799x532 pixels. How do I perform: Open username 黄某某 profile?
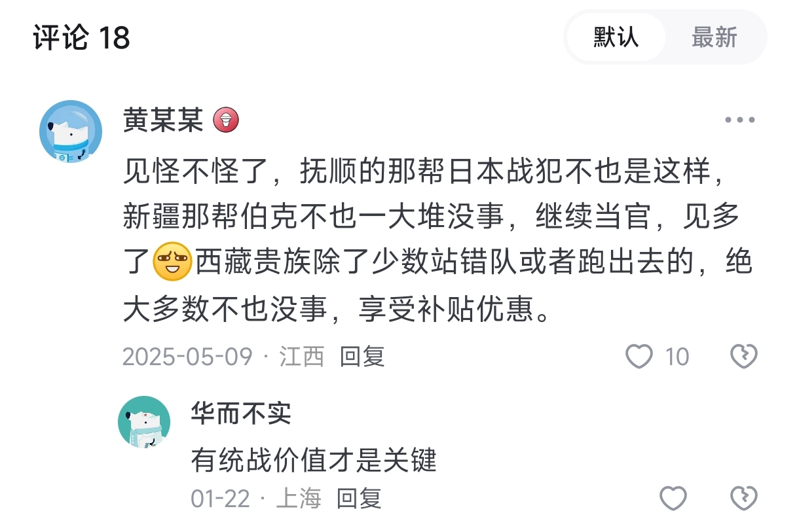[163, 120]
